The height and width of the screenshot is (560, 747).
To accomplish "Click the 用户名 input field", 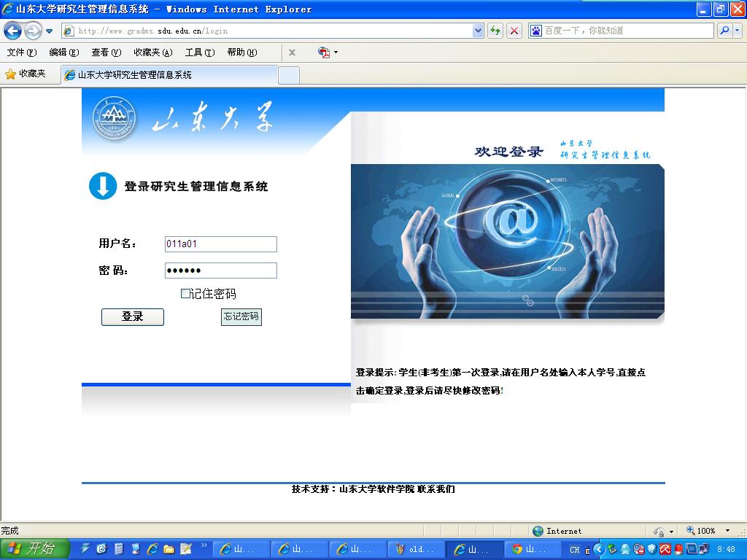I will point(221,244).
